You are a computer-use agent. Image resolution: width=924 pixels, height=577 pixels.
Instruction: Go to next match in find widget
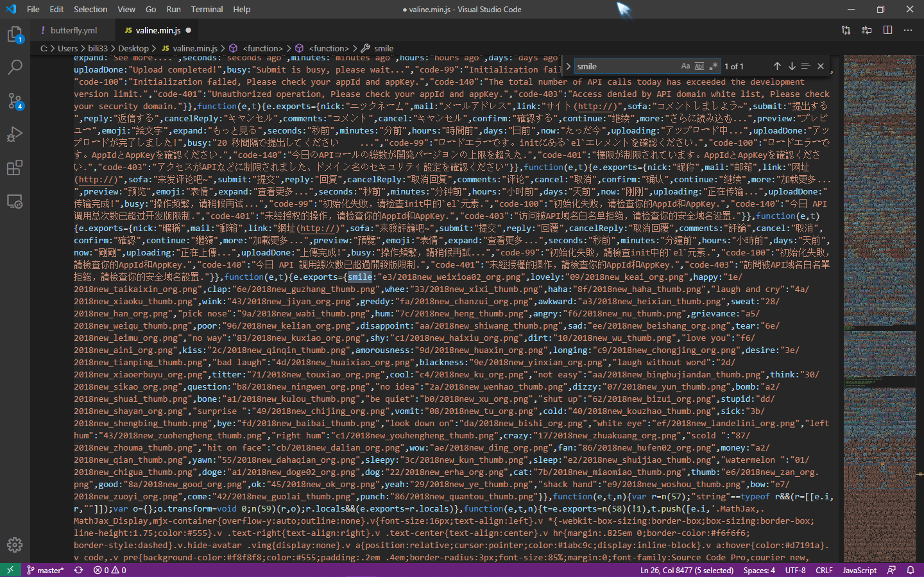point(792,66)
